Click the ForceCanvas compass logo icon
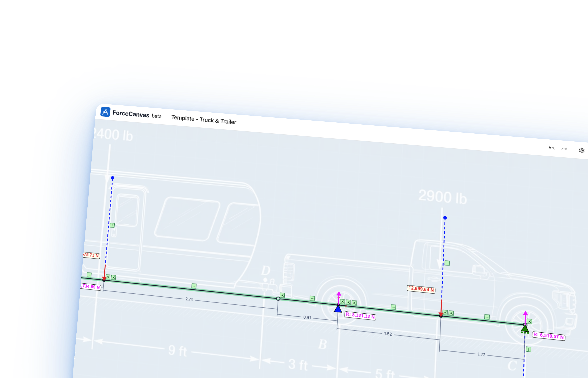588x378 pixels. point(105,112)
